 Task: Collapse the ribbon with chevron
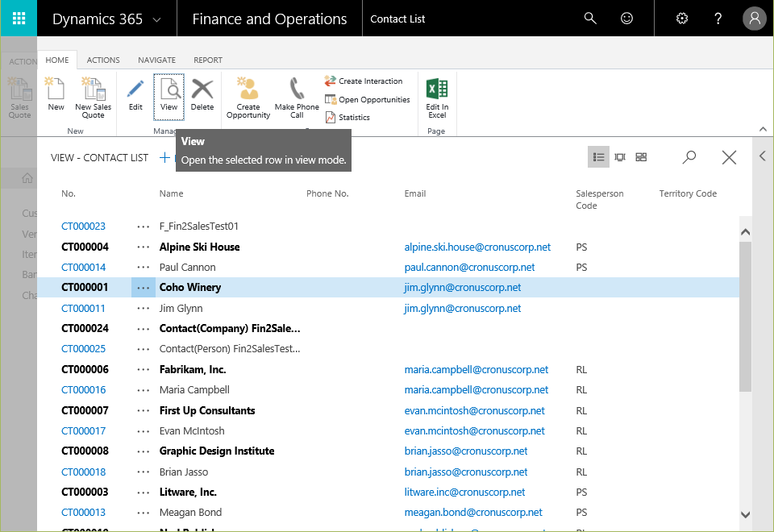[x=763, y=130]
